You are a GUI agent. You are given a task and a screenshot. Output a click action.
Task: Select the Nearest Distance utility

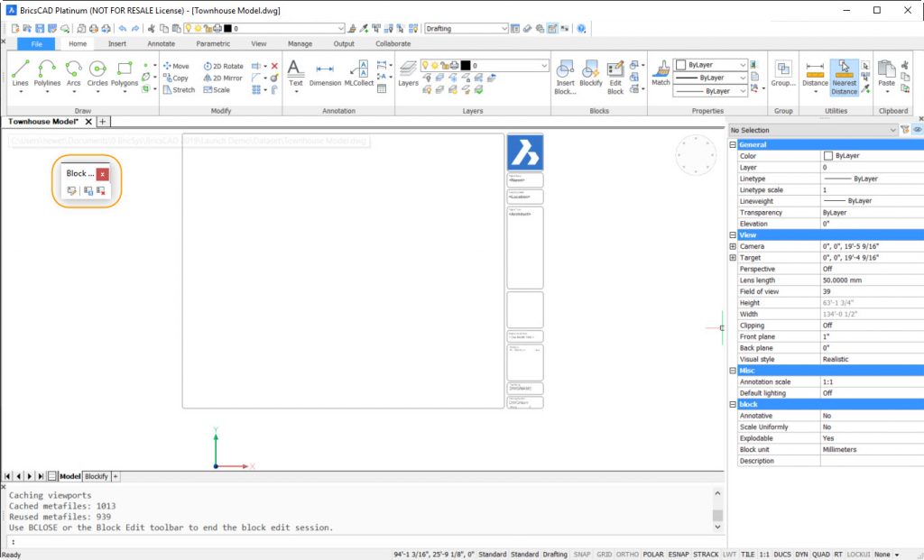click(845, 77)
